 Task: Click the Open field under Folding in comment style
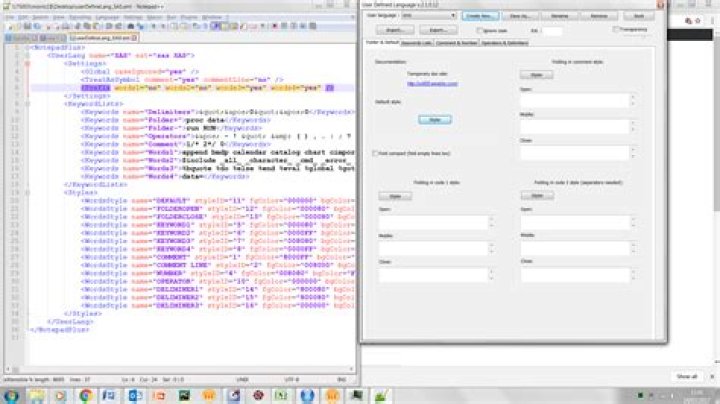coord(574,101)
